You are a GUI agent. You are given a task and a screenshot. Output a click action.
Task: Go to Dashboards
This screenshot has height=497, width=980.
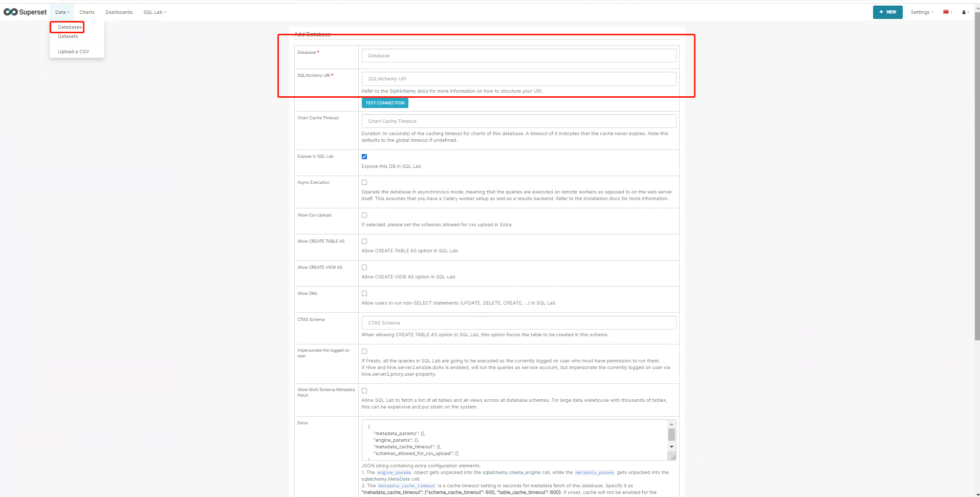coord(119,12)
